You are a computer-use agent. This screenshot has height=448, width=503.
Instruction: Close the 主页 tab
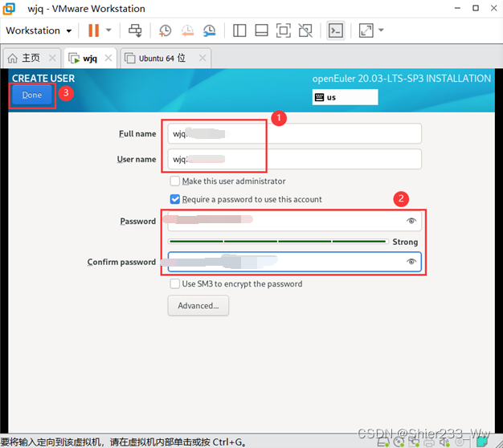[52, 58]
